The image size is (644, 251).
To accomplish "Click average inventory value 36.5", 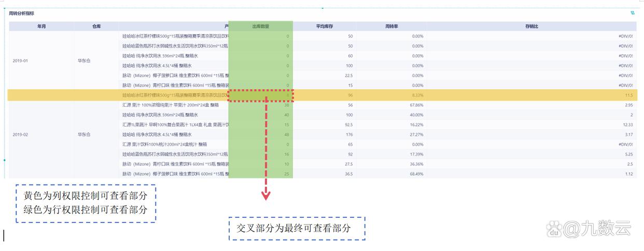I will pos(348,174).
